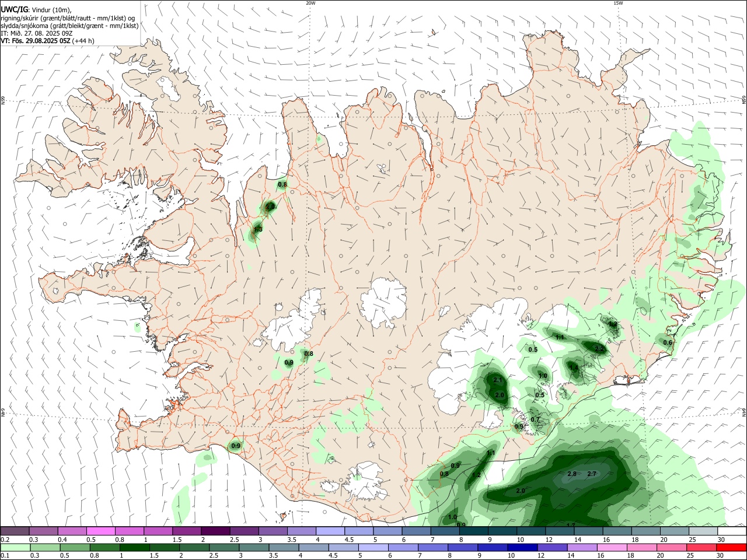Image resolution: width=747 pixels, height=560 pixels.
Task: Click the 2.2 precipitation value on map
Action: coord(599,349)
